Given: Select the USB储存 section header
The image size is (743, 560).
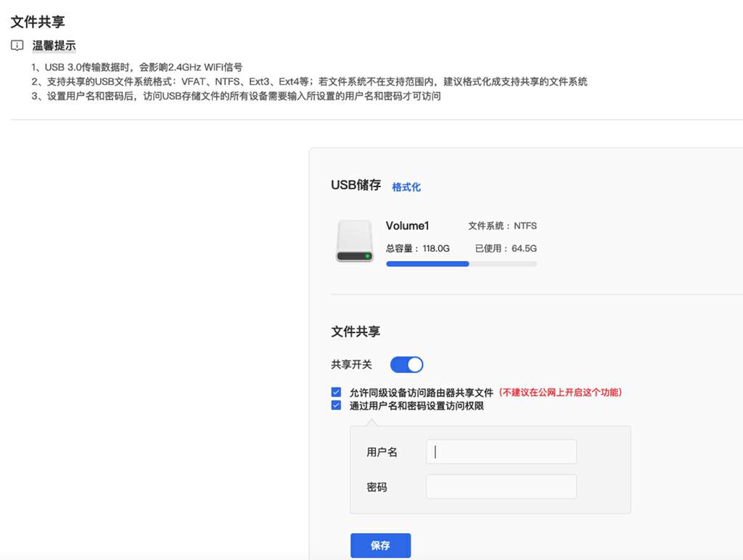Looking at the screenshot, I should tap(355, 184).
